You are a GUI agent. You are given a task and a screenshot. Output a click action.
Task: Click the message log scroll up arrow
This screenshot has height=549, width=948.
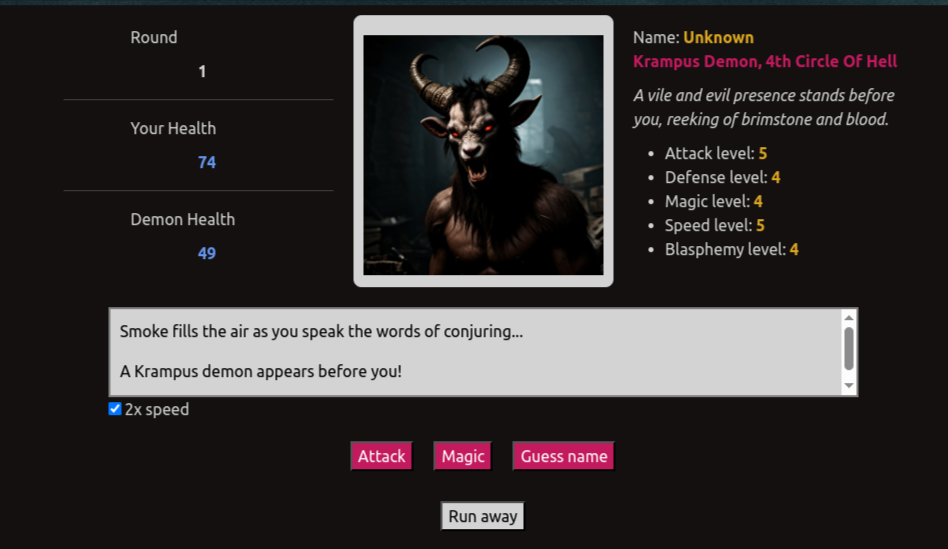849,318
